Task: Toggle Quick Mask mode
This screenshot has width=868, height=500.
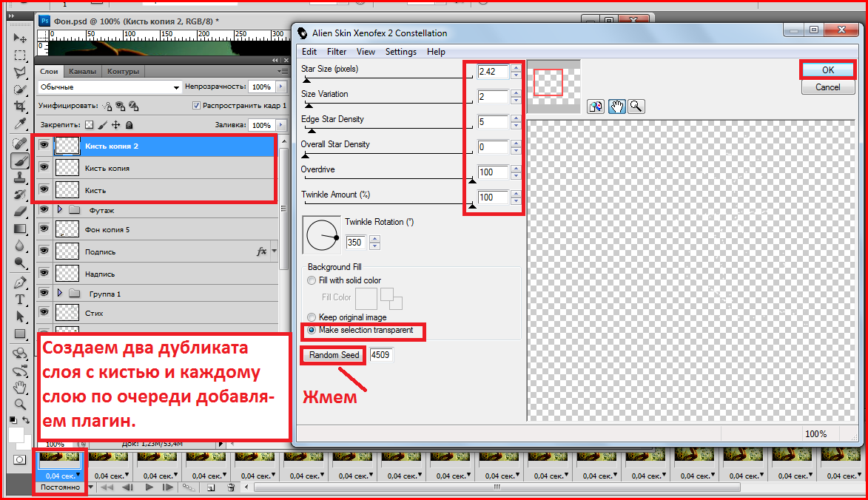Action: coord(19,459)
